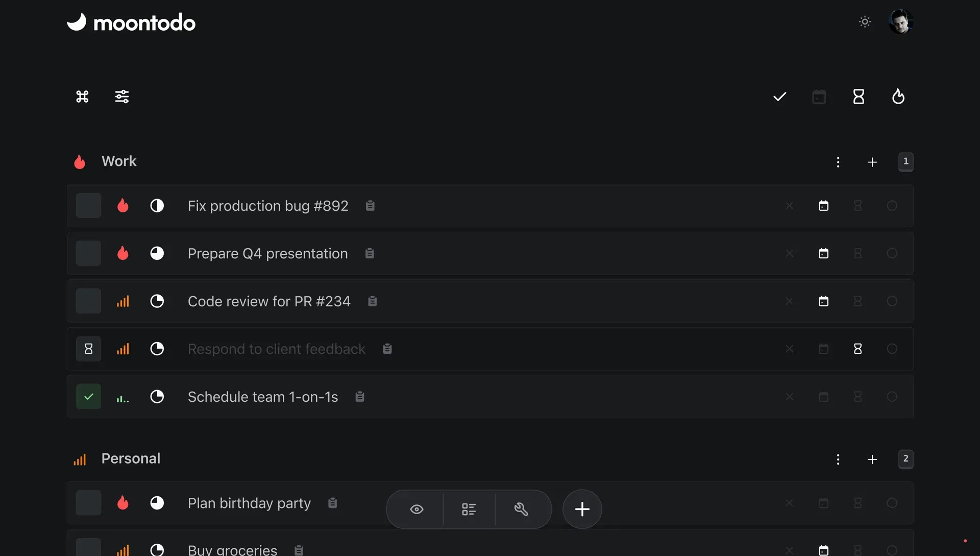Toggle light theme with sun icon
The width and height of the screenshot is (980, 556).
click(x=865, y=22)
